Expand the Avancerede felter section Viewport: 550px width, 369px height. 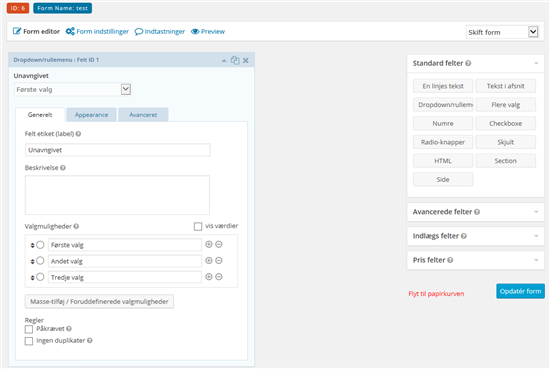click(x=536, y=212)
